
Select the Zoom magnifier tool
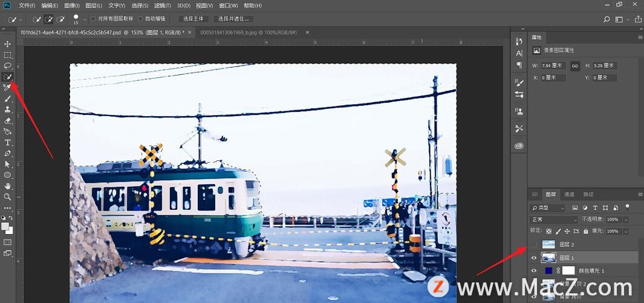pos(8,197)
